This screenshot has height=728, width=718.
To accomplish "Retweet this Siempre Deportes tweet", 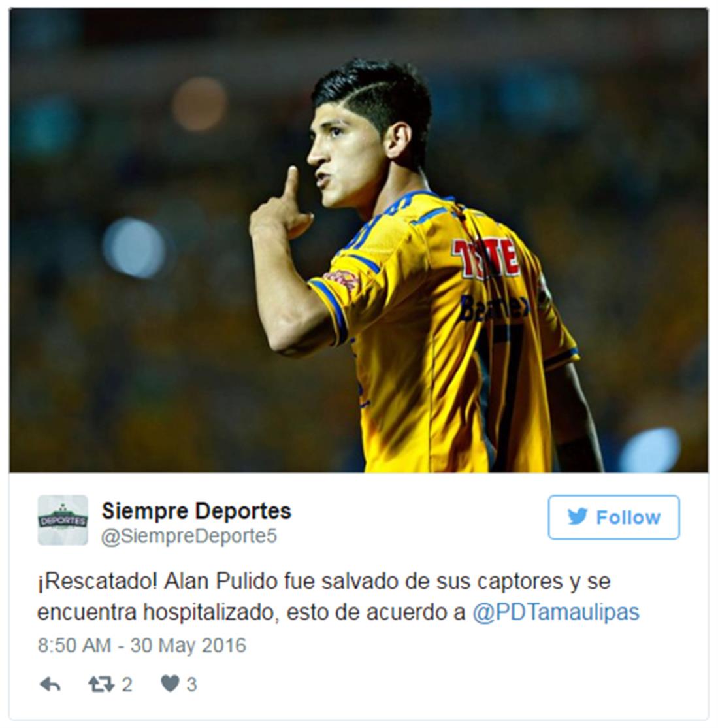I will point(101,684).
